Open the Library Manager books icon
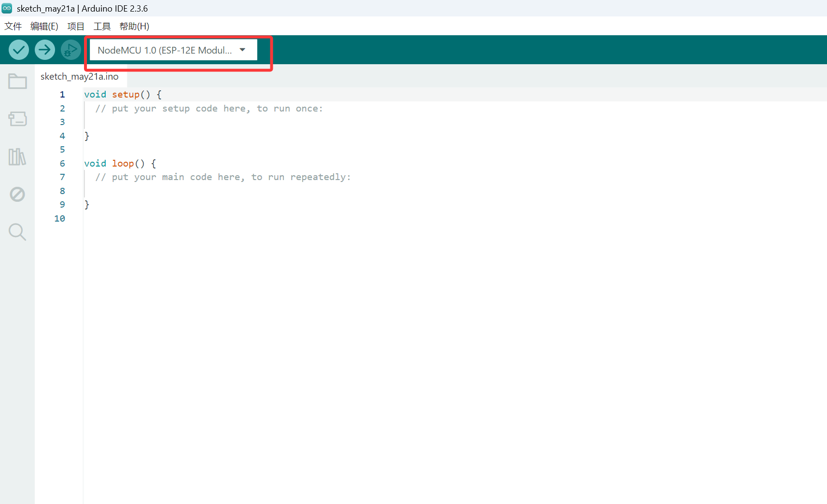827x504 pixels. 17,156
